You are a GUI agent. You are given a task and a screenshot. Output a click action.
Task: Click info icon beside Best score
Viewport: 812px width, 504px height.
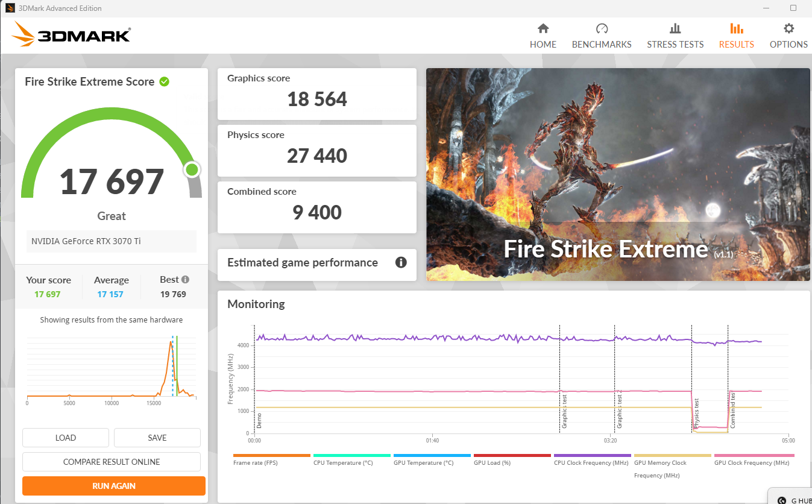pos(185,279)
